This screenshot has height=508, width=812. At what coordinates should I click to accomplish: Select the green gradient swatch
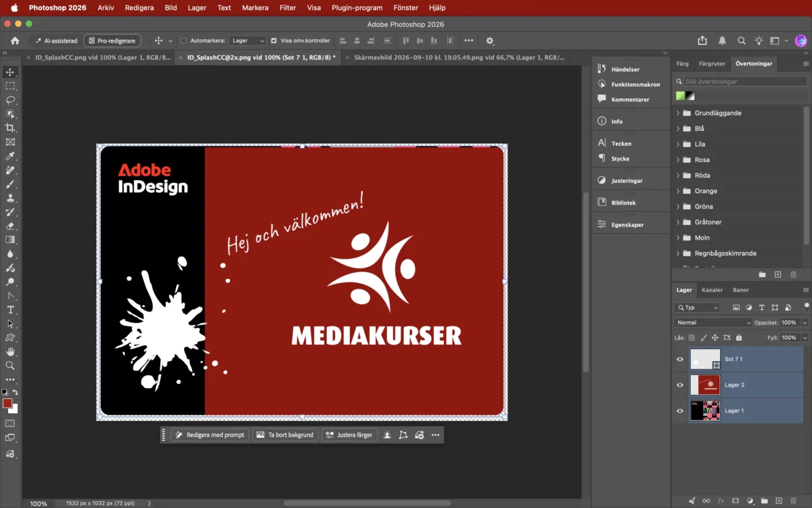pos(680,96)
